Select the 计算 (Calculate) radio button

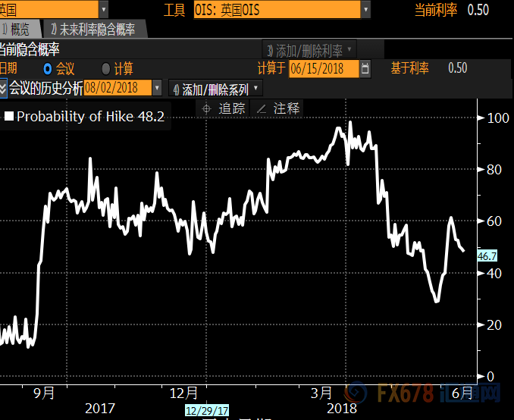[105, 69]
